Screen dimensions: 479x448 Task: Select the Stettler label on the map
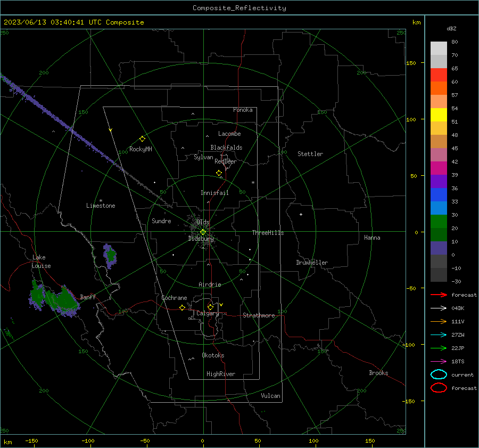tap(310, 154)
